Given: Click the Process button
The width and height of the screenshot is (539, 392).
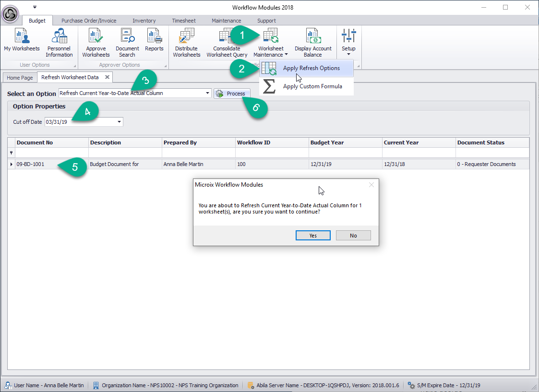Looking at the screenshot, I should click(x=232, y=93).
